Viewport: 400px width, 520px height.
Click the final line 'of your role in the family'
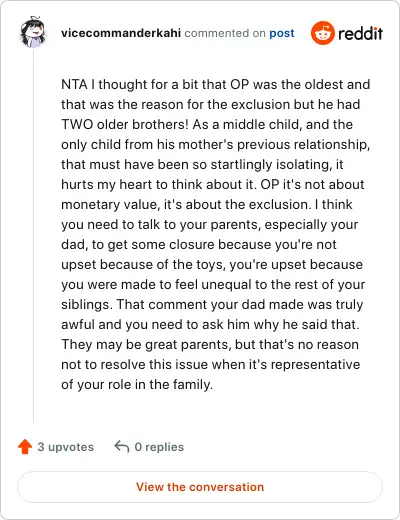tap(137, 384)
